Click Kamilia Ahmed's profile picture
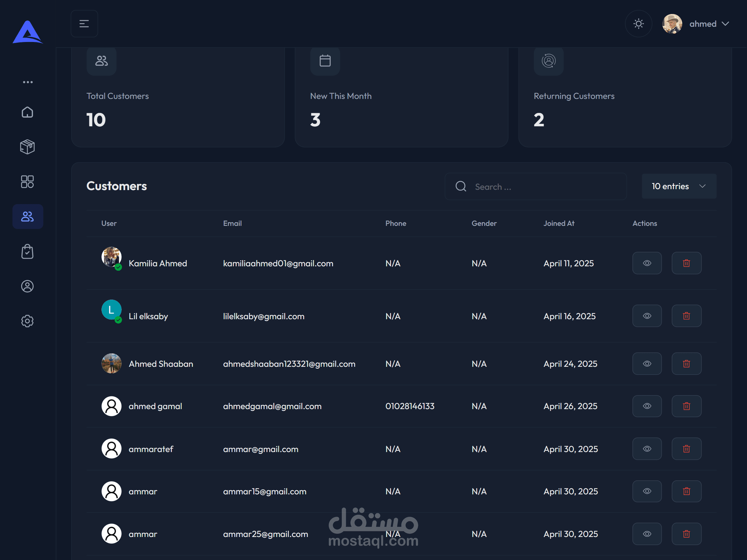The width and height of the screenshot is (747, 560). pos(111,257)
